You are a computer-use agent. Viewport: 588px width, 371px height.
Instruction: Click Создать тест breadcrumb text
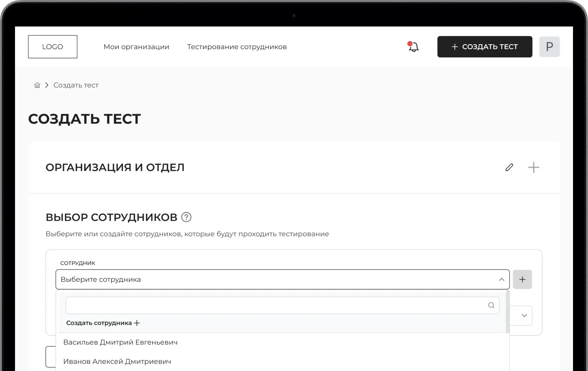pos(76,85)
